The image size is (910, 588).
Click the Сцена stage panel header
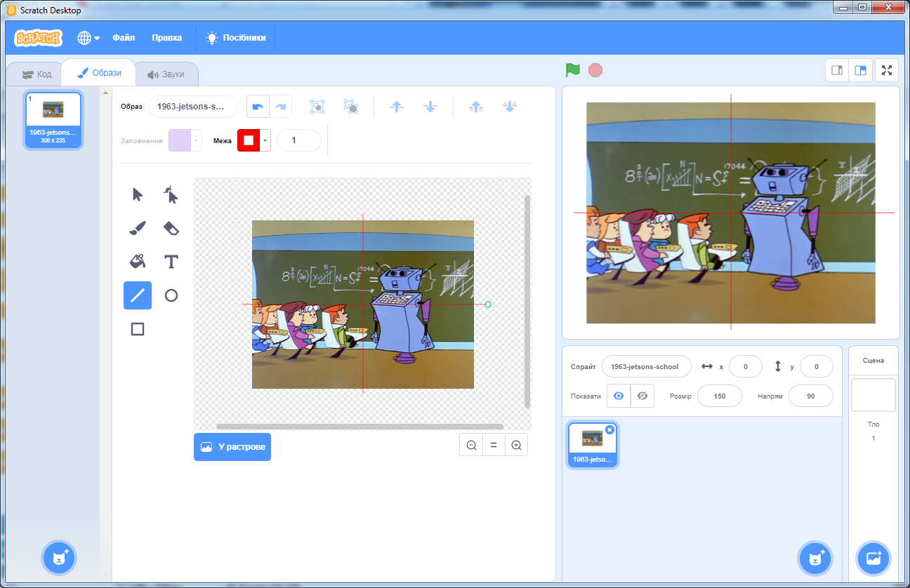tap(873, 361)
